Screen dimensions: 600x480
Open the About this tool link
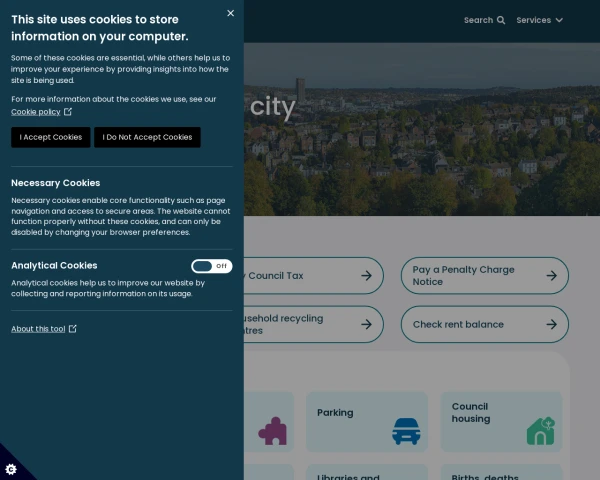click(x=38, y=329)
